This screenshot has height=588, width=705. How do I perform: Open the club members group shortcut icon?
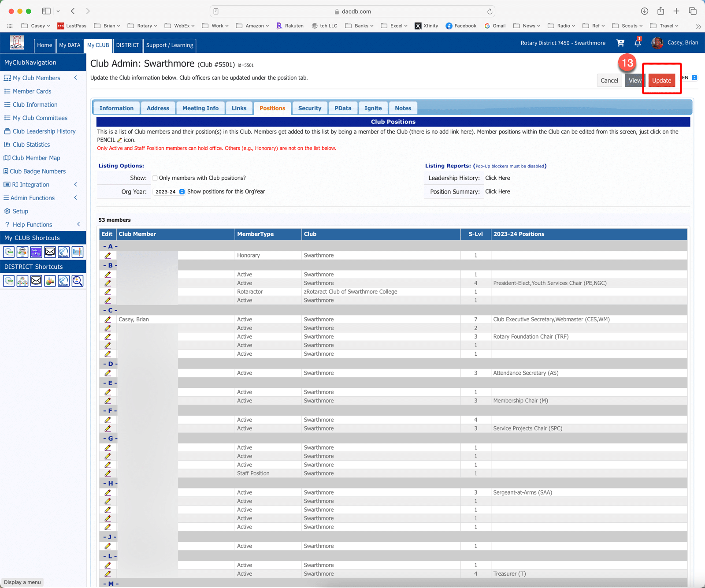pyautogui.click(x=22, y=252)
